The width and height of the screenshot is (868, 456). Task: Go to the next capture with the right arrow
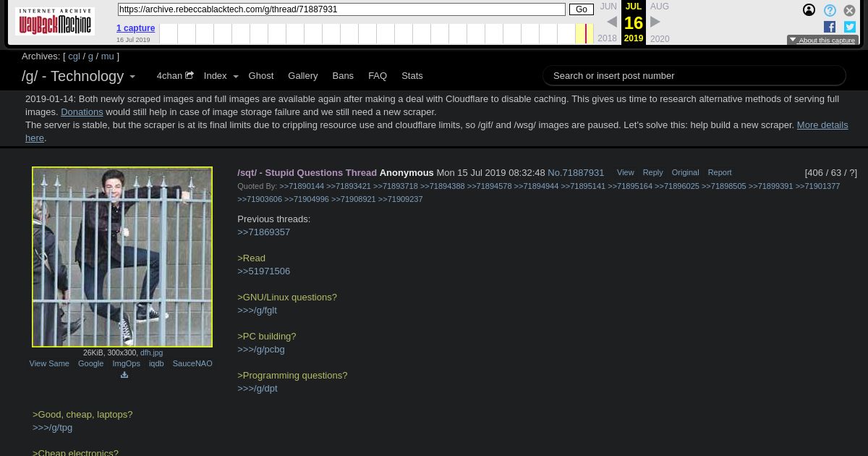[x=655, y=22]
